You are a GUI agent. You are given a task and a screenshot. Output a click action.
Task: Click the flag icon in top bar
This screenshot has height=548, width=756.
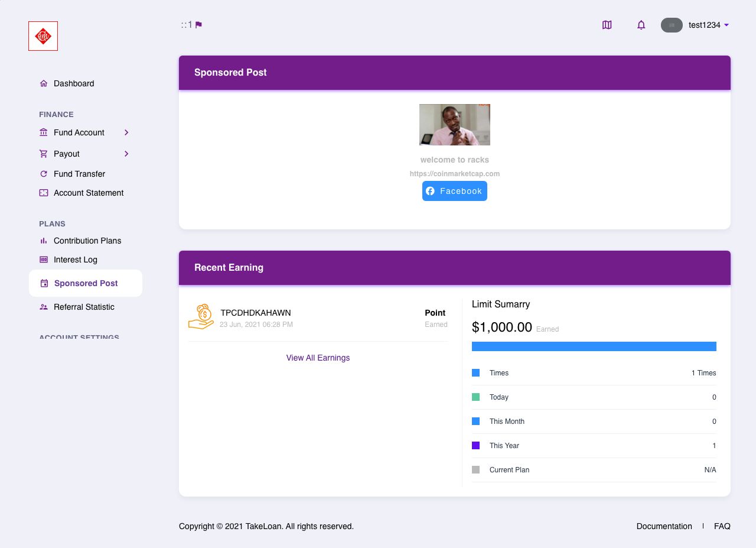[x=198, y=25]
